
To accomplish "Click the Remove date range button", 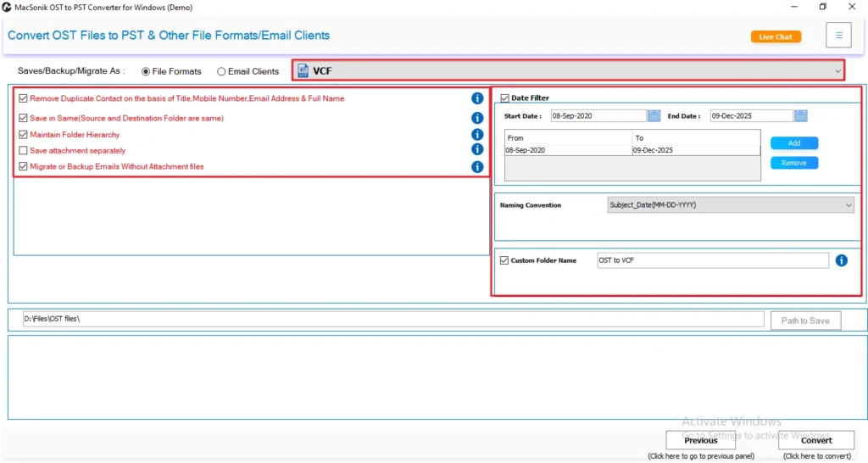I will pos(793,163).
